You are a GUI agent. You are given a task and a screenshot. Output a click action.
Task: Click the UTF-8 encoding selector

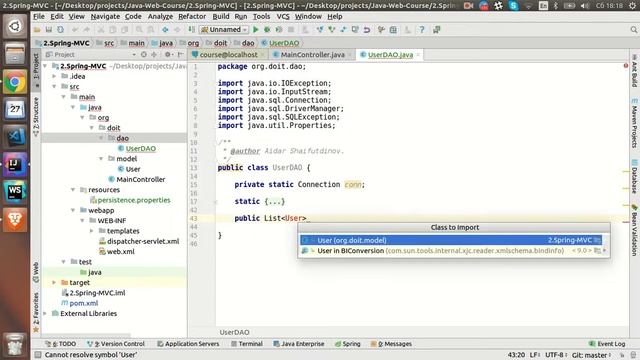pyautogui.click(x=556, y=355)
